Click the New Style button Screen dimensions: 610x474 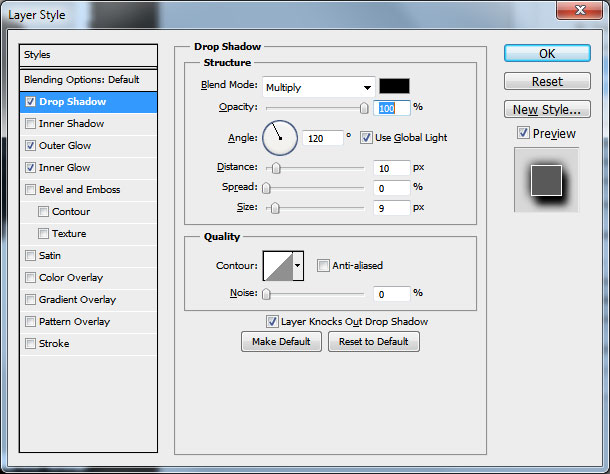click(x=547, y=109)
